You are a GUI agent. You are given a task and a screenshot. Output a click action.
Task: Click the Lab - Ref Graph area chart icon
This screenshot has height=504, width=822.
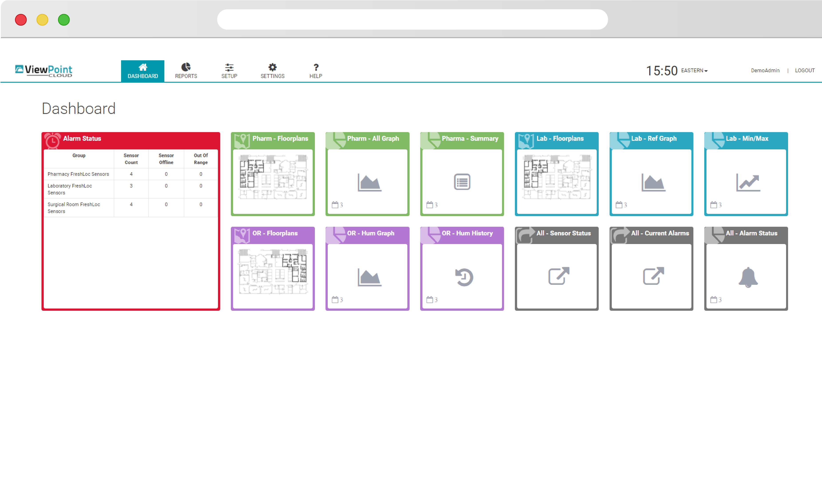(x=653, y=182)
